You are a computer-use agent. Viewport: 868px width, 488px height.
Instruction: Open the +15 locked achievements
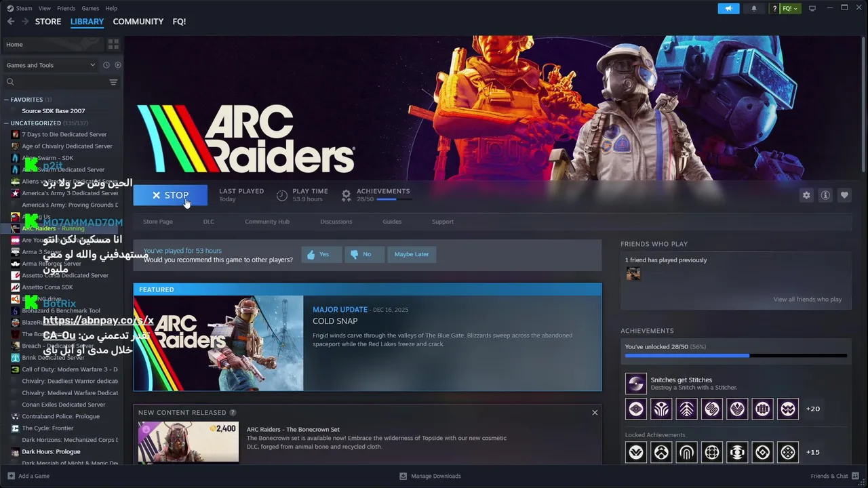[x=812, y=452]
